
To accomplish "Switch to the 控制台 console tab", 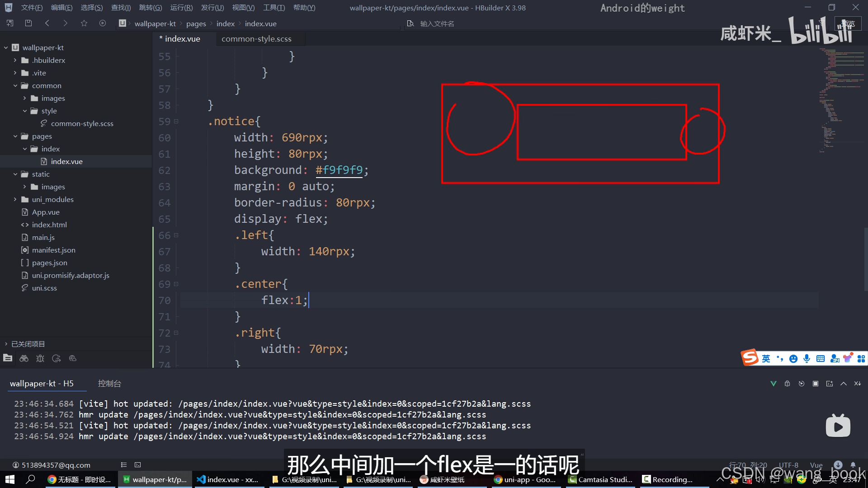I will 109,383.
